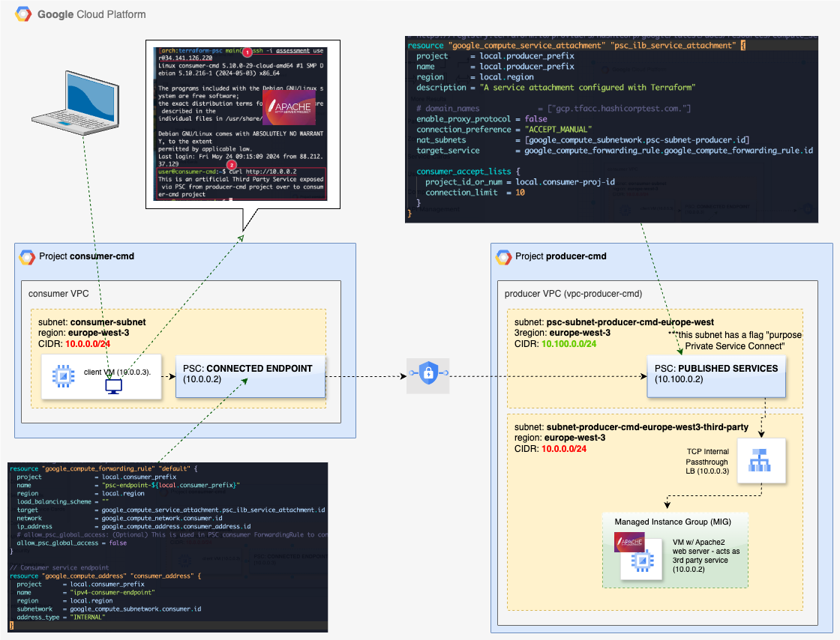The image size is (840, 640).
Task: Click the monitor icon beneath client VM
Action: tap(113, 387)
